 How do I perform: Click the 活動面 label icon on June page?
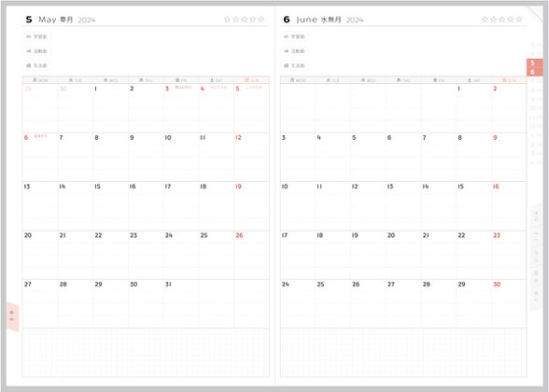click(286, 51)
